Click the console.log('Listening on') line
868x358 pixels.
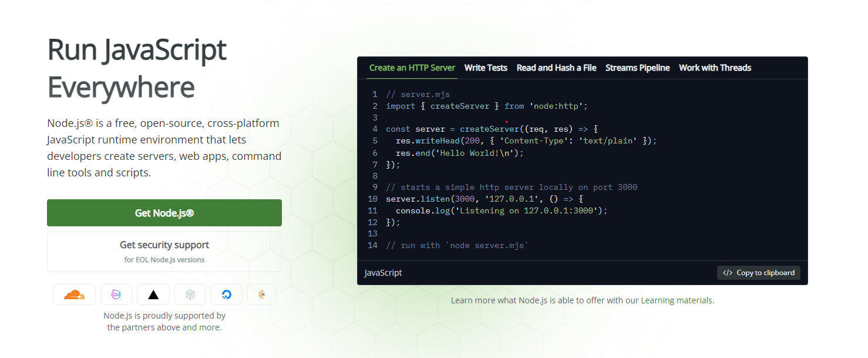pos(502,210)
